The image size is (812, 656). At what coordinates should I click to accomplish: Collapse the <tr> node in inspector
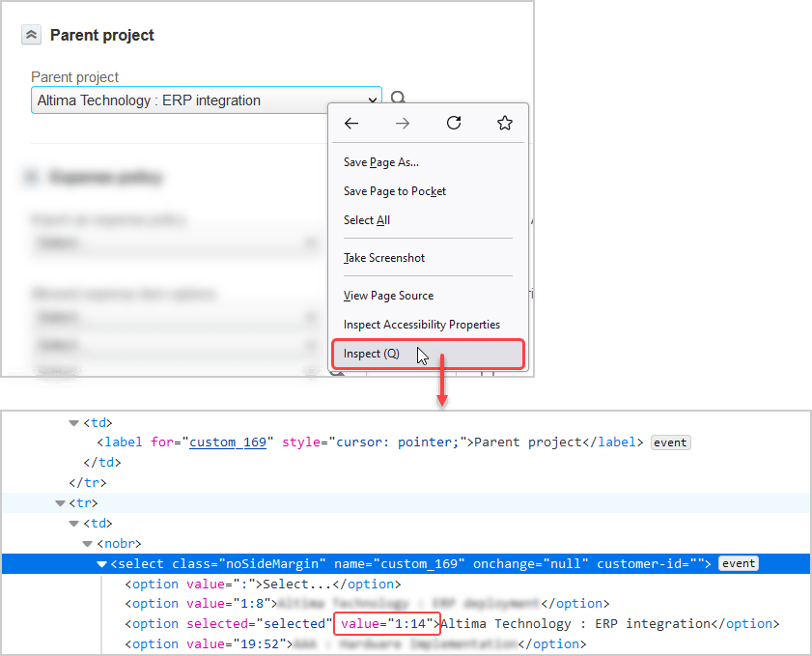pos(60,503)
